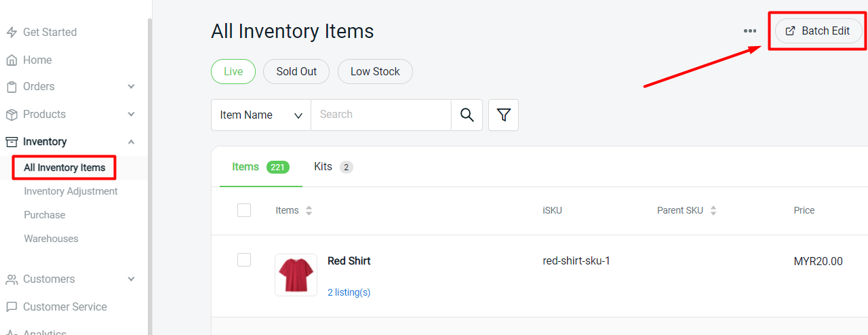This screenshot has height=335, width=868.
Task: Click the search magnifier icon
Action: point(467,115)
